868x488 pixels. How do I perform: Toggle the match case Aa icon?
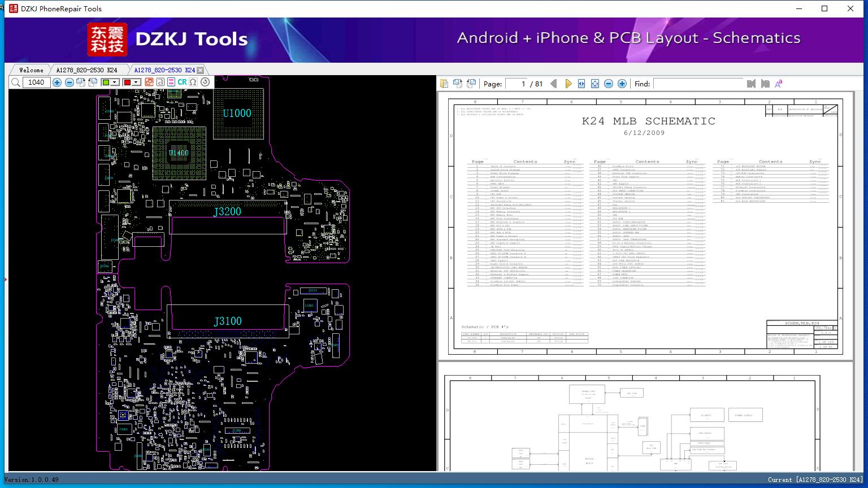pyautogui.click(x=778, y=84)
